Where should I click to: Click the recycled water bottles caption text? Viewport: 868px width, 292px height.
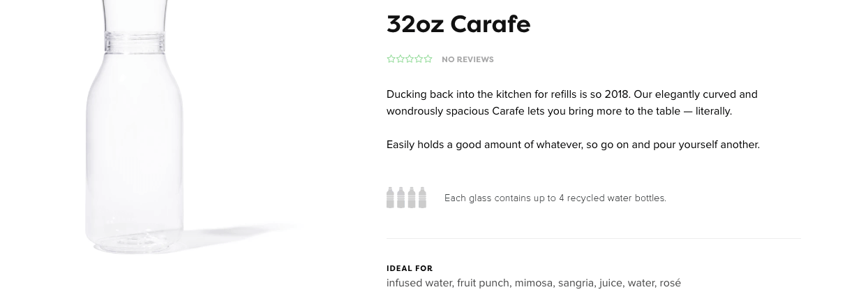click(555, 198)
